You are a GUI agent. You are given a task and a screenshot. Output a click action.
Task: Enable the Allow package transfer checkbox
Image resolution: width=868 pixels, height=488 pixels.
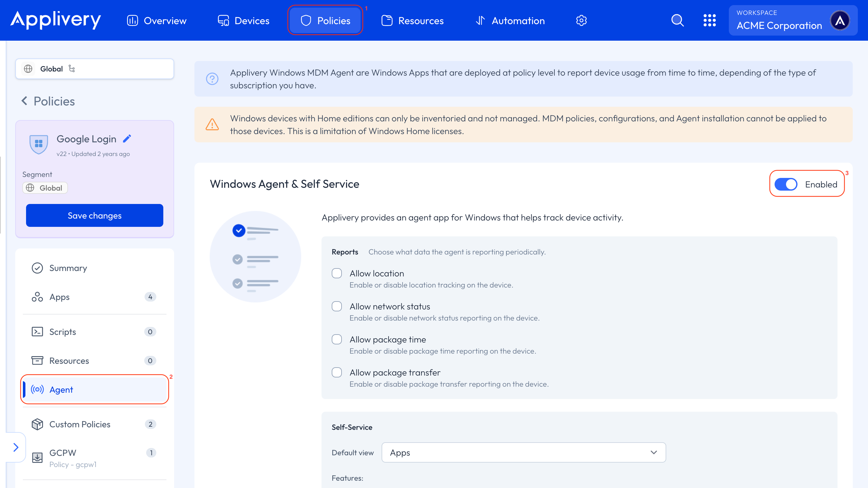(336, 372)
